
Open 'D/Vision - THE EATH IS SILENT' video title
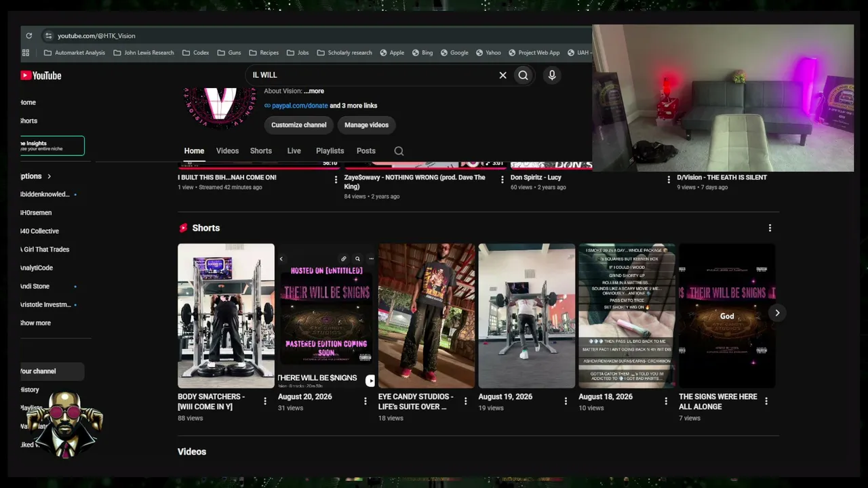tap(722, 178)
